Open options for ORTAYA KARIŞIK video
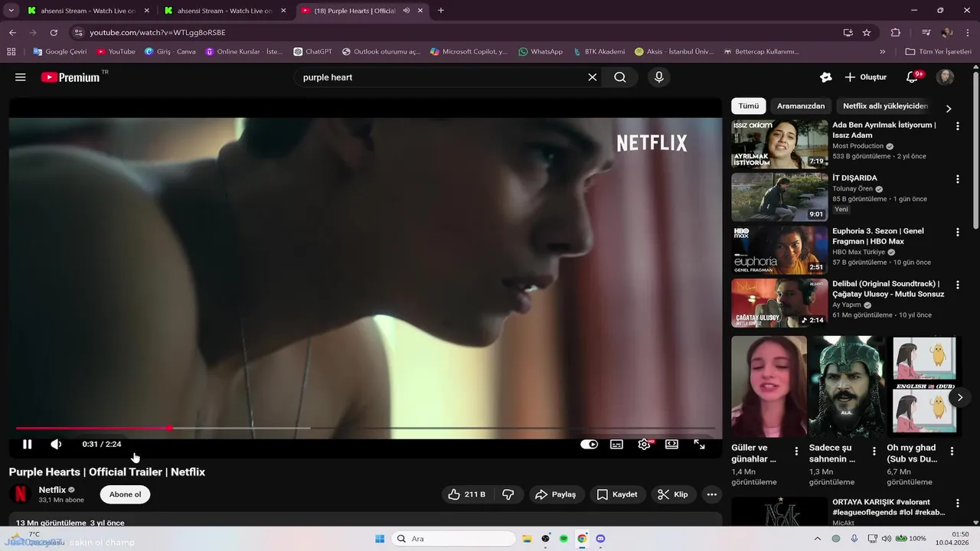Screen dimensions: 980x551 pos(957,504)
